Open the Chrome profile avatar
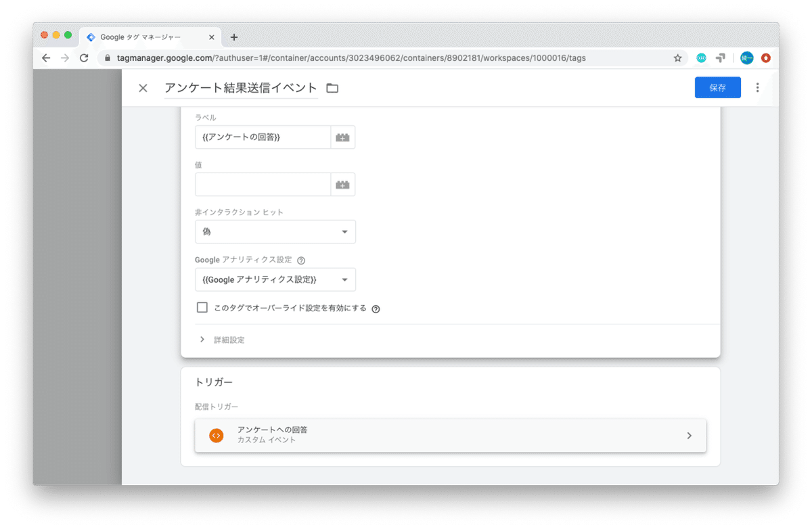The image size is (812, 529). pos(746,58)
